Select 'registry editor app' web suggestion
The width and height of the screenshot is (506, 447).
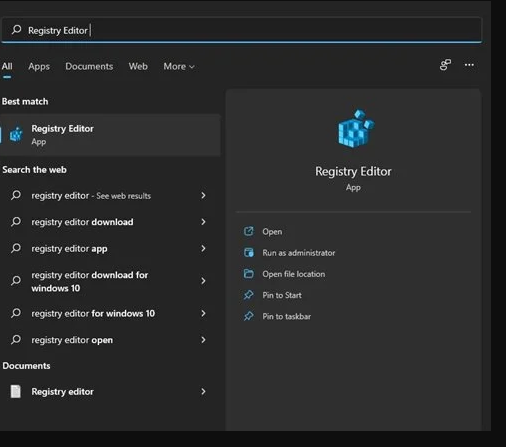pos(110,249)
